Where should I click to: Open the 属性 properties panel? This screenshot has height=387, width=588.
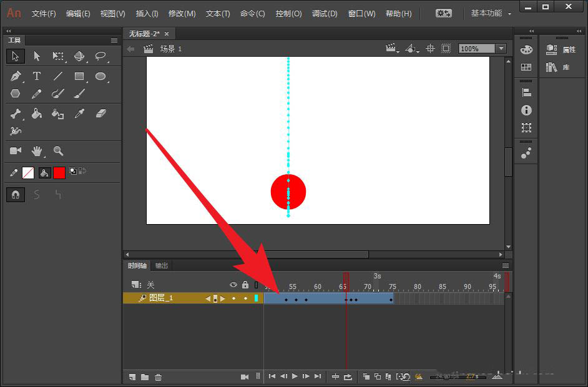point(561,49)
